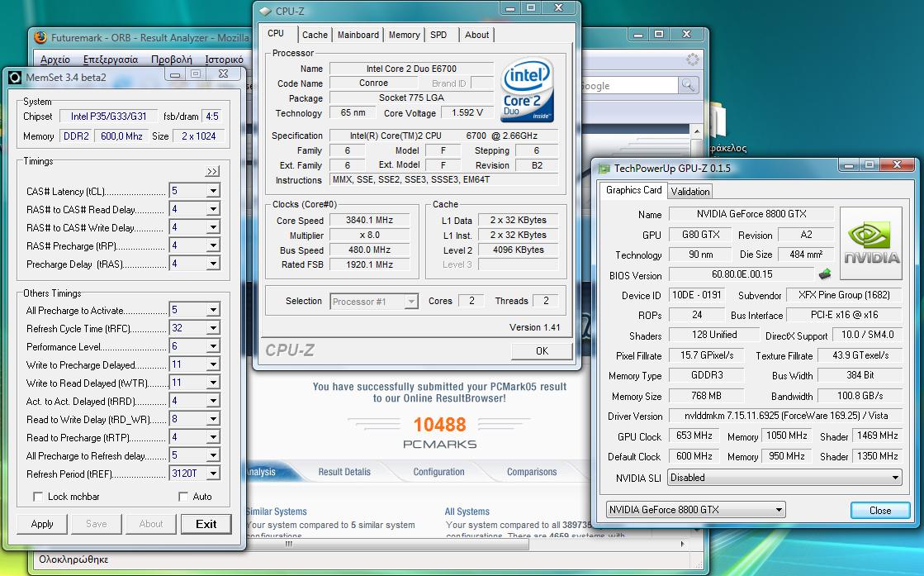Switch to the About tab in CPU-Z

(476, 35)
